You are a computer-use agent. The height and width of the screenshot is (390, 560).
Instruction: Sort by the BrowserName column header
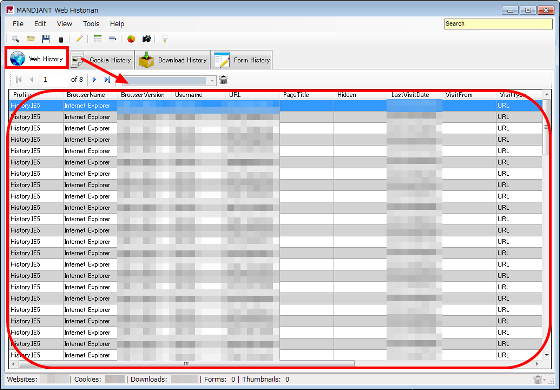coord(90,95)
